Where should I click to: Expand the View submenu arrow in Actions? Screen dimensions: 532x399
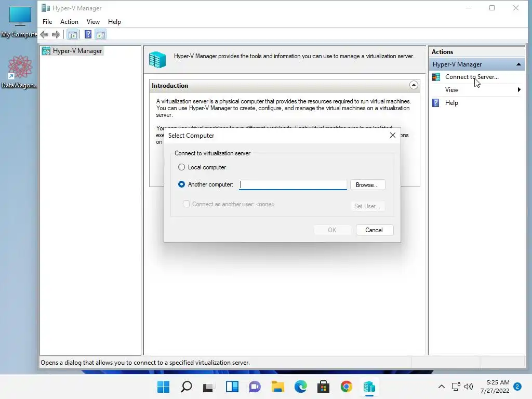[519, 90]
